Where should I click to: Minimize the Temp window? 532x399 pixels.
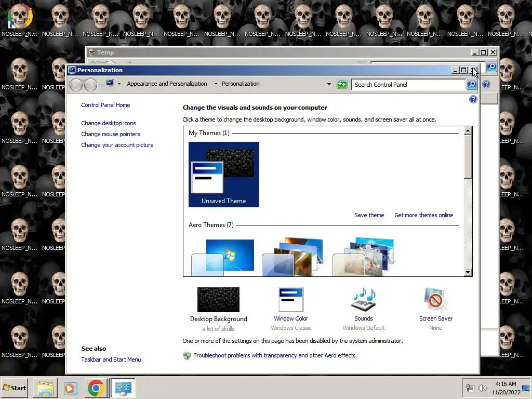(x=475, y=52)
